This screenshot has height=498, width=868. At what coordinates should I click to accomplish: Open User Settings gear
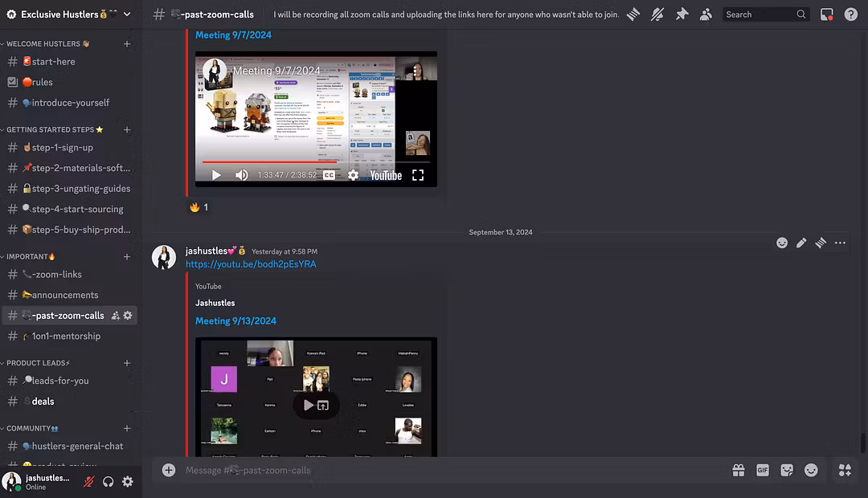pos(127,482)
